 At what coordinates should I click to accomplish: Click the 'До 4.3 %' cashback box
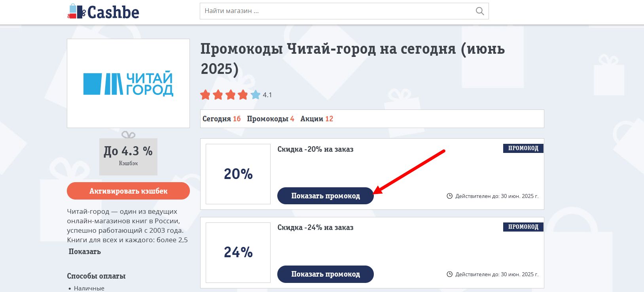pos(128,156)
